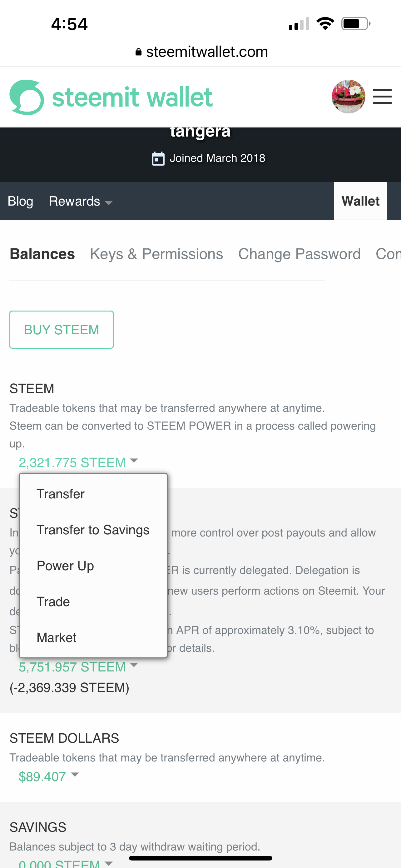Go to the Blog tab
Screen dimensions: 401x868
pyautogui.click(x=21, y=202)
